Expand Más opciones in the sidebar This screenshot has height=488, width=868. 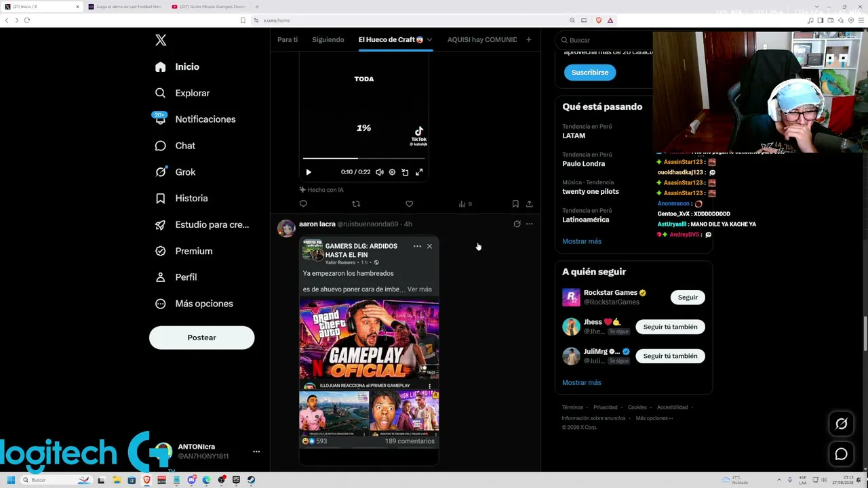click(x=193, y=304)
